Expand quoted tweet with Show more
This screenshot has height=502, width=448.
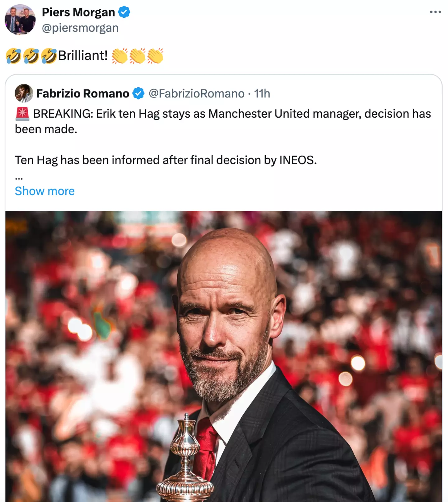click(x=45, y=191)
